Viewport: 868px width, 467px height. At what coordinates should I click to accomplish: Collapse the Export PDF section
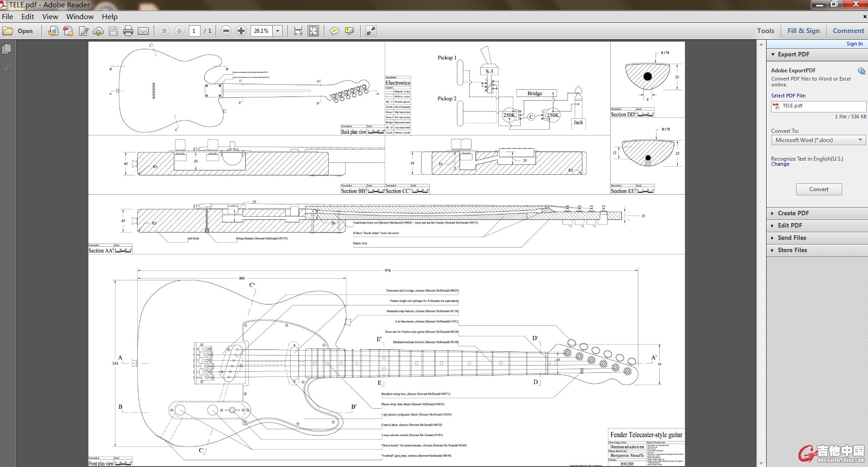pyautogui.click(x=793, y=54)
